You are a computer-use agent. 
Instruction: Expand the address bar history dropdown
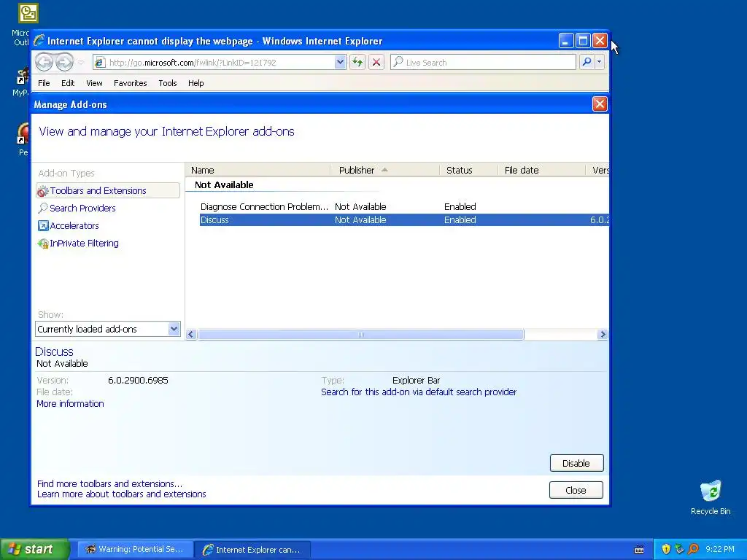tap(340, 62)
